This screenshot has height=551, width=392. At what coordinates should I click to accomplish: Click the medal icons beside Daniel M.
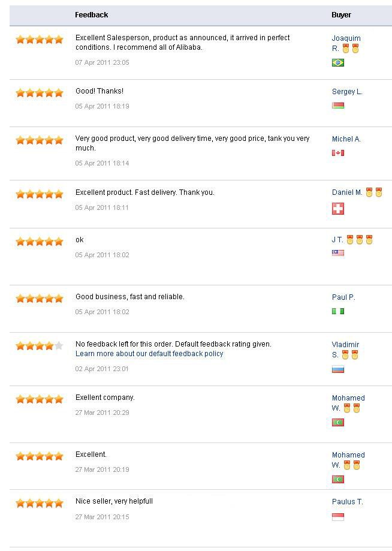(x=374, y=192)
